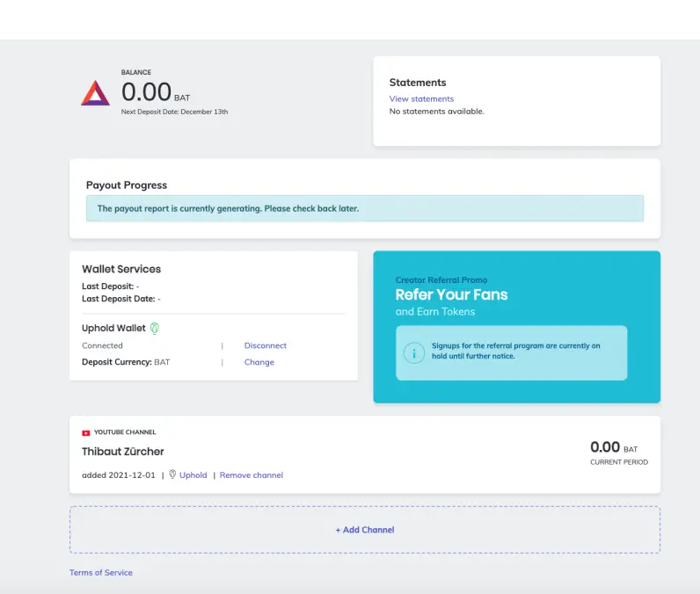Click the green Uphold Wallet icon
This screenshot has height=594, width=700.
[x=155, y=329]
